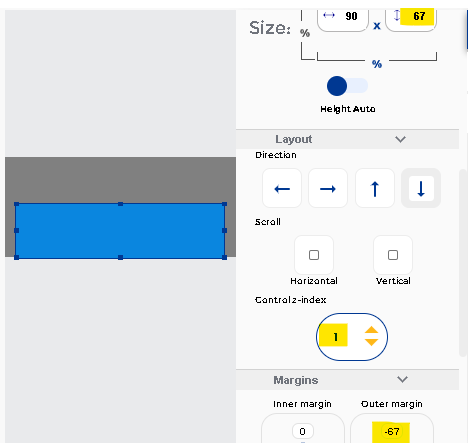This screenshot has width=468, height=446.
Task: Decrease control z-index with down arrow
Action: coord(371,342)
